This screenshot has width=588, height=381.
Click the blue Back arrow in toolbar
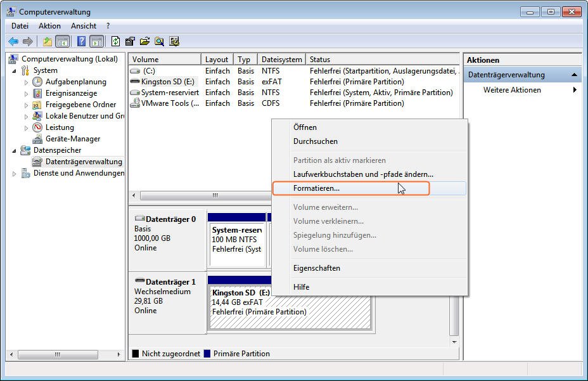[x=13, y=41]
